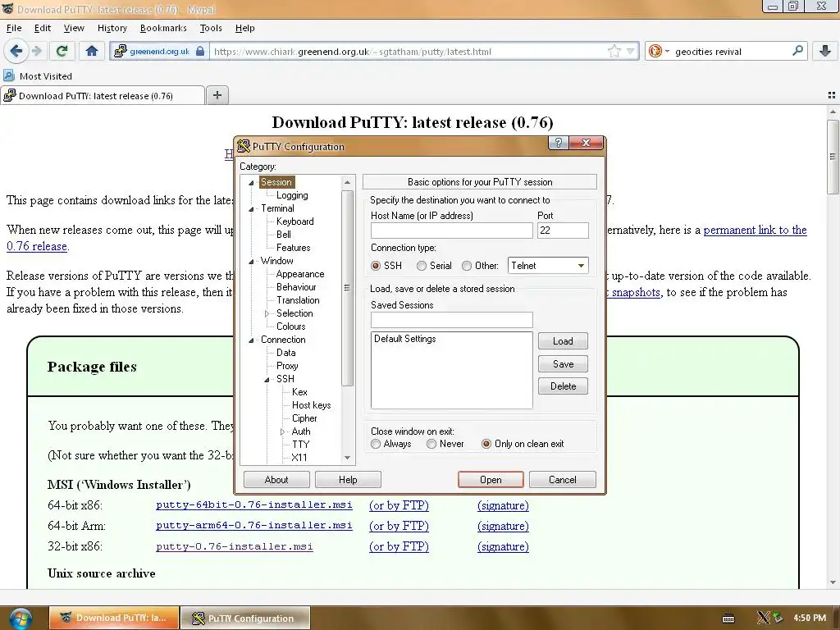
Task: Click the Open button in PuTTY
Action: pos(491,479)
